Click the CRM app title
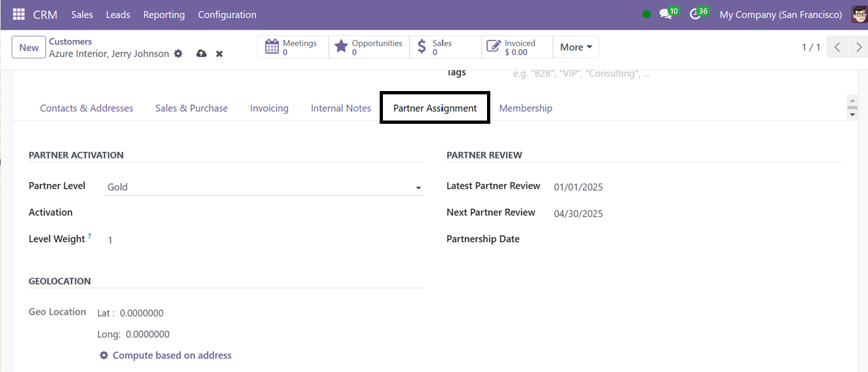 [x=45, y=14]
